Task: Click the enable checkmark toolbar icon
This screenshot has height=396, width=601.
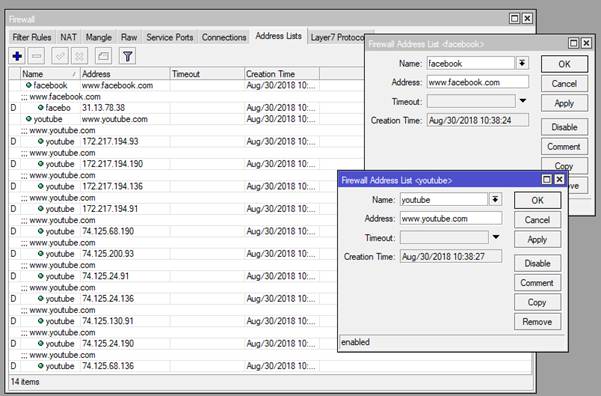Action: pyautogui.click(x=60, y=56)
